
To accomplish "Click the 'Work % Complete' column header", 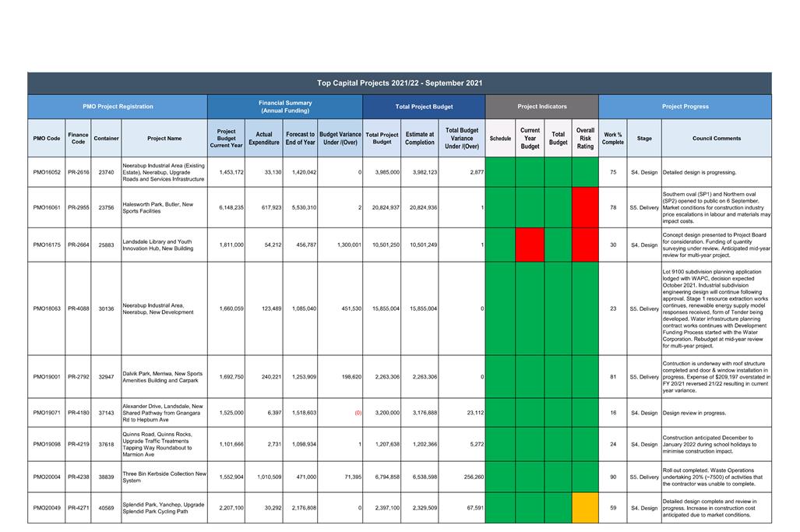I will click(613, 138).
